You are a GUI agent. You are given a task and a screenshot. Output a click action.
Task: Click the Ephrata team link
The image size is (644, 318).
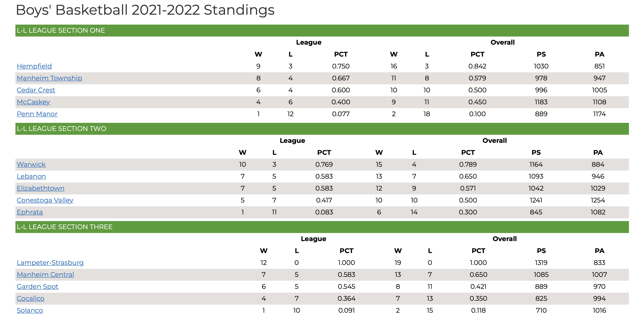[x=30, y=212]
